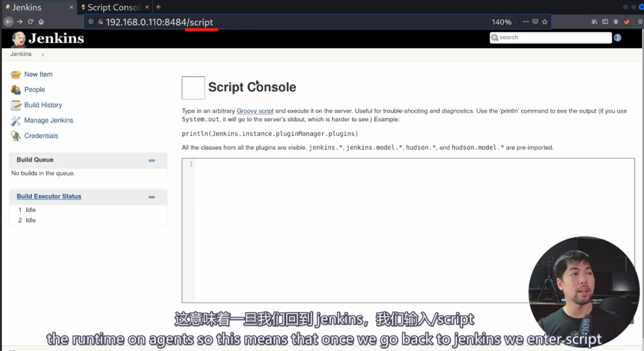The height and width of the screenshot is (351, 644).
Task: Click the insecure connection lock icon
Action: (100, 22)
